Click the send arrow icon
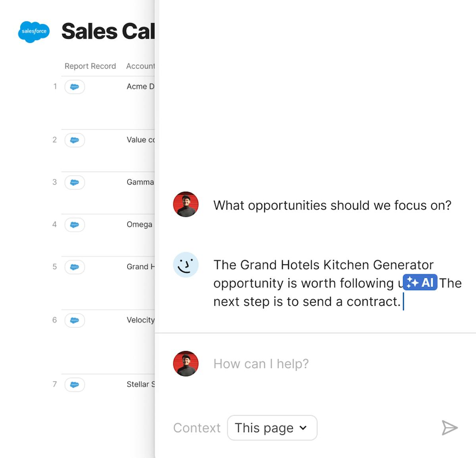 coord(450,428)
